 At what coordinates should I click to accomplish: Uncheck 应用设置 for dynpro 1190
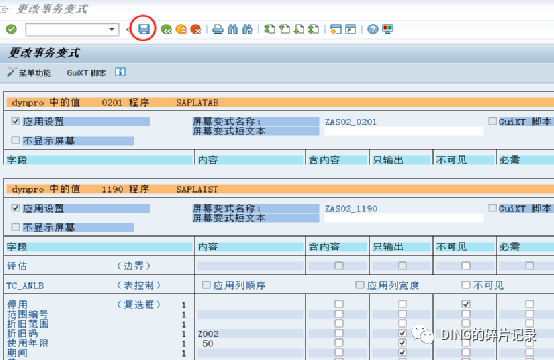15,208
